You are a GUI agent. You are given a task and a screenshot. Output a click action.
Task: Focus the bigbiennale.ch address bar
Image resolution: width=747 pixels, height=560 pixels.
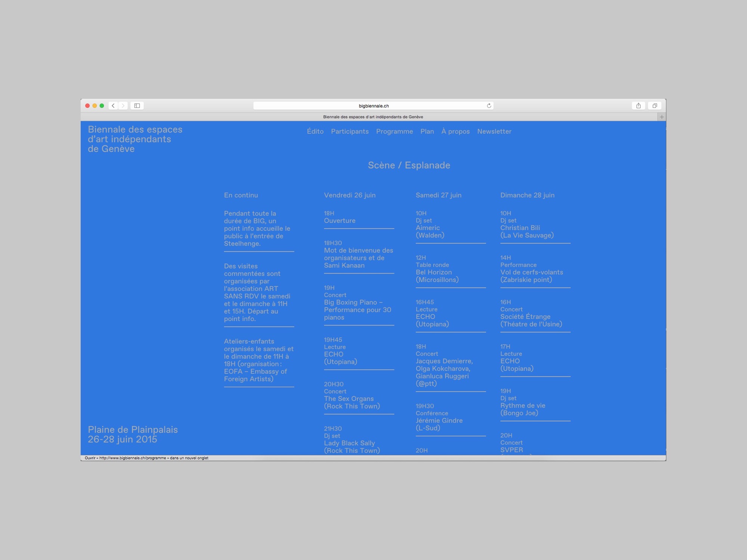coord(373,106)
